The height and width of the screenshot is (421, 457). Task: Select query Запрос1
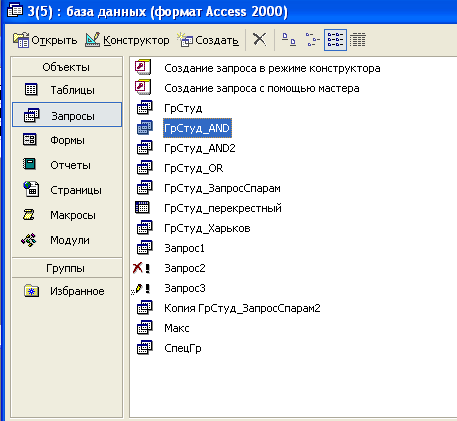(184, 248)
